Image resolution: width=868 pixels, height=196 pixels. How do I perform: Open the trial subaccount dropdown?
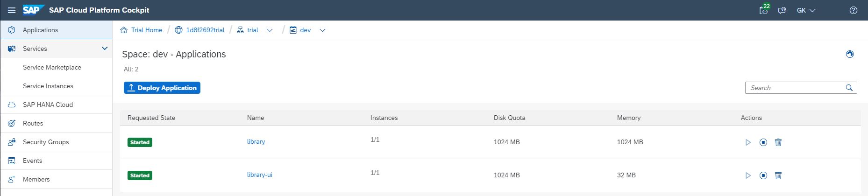[270, 30]
